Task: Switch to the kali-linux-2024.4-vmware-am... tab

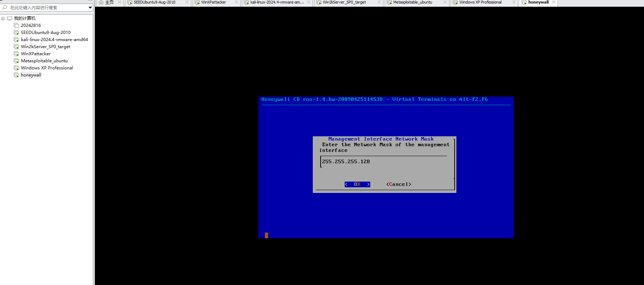Action: click(x=277, y=2)
